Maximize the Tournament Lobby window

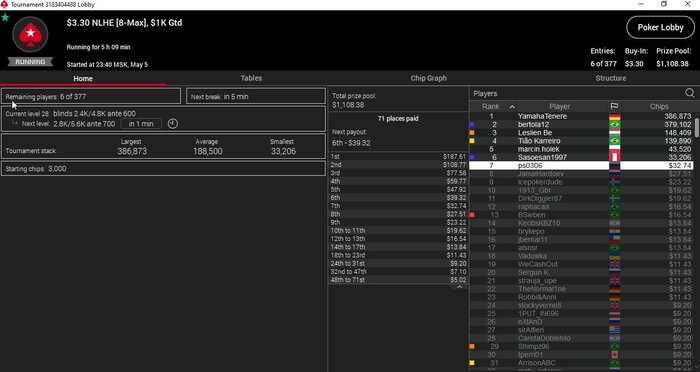[664, 4]
